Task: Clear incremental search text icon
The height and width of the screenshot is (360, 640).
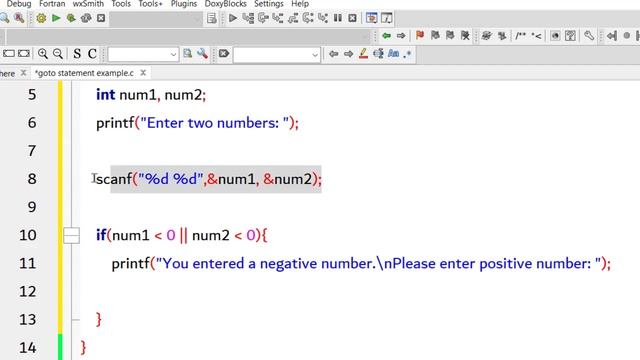Action: point(224,54)
